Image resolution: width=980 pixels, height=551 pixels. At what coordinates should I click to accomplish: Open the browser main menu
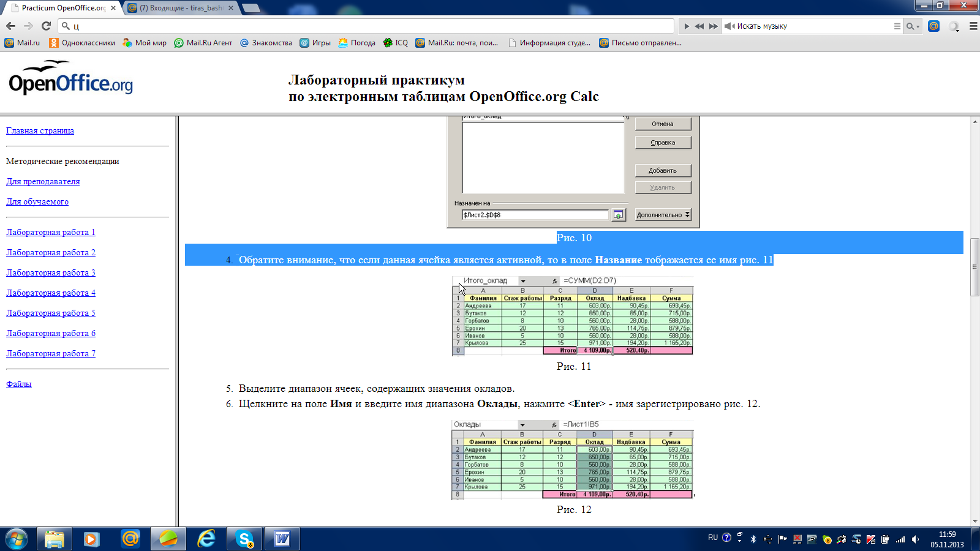(973, 26)
